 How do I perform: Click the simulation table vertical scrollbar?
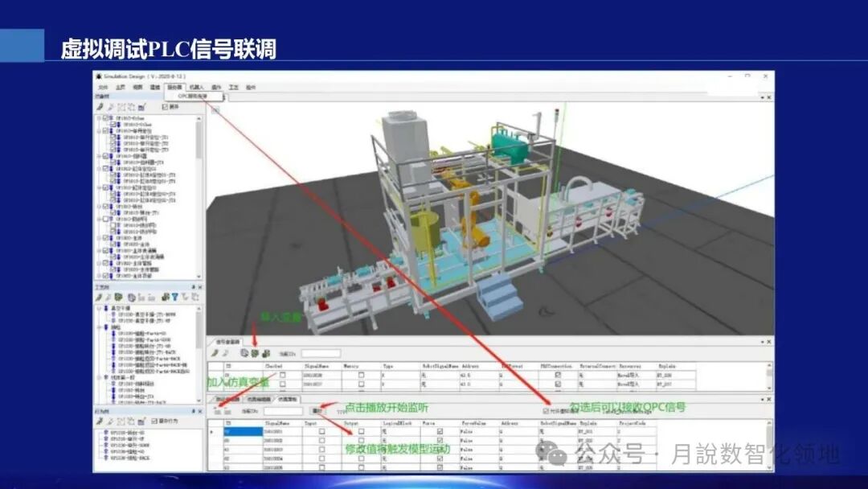(x=770, y=446)
